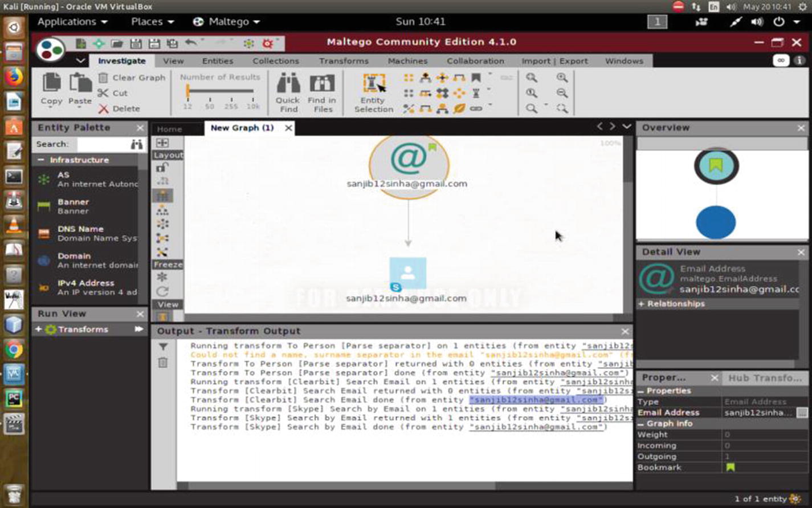
Task: Click the zoom out magnifier in ribbon
Action: pyautogui.click(x=562, y=93)
